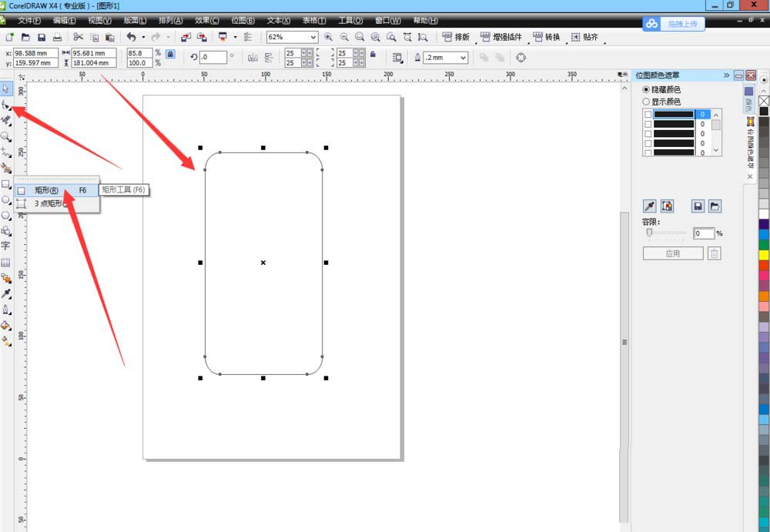Select the 隐藏颜色 radio button

pos(646,89)
